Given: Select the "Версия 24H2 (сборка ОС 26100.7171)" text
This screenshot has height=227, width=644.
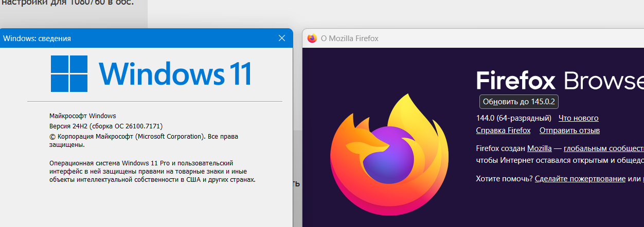Looking at the screenshot, I should [x=106, y=126].
